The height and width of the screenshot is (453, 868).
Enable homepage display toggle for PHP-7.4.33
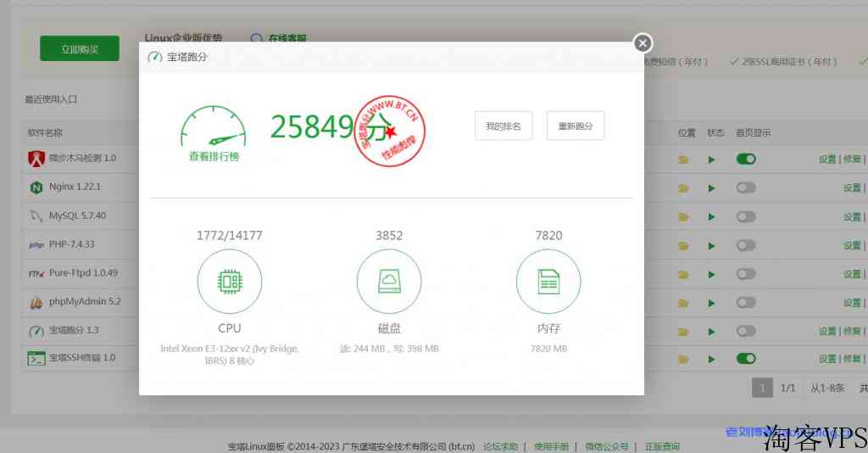click(746, 245)
